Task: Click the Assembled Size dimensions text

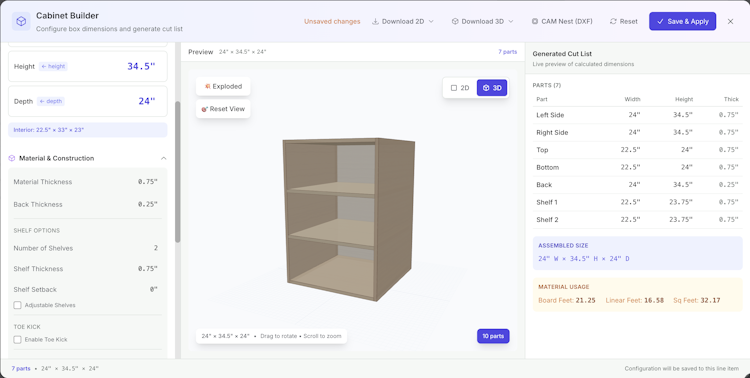Action: 584,259
